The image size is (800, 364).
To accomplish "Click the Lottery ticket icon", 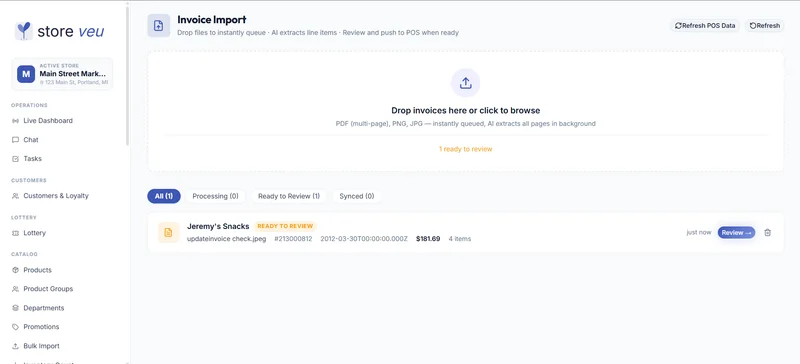I will 15,233.
